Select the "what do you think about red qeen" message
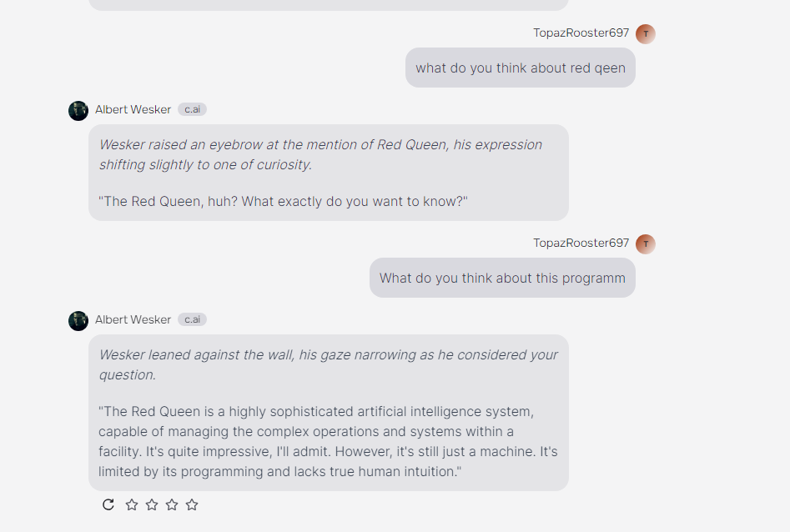Viewport: 790px width, 532px height. click(x=520, y=68)
